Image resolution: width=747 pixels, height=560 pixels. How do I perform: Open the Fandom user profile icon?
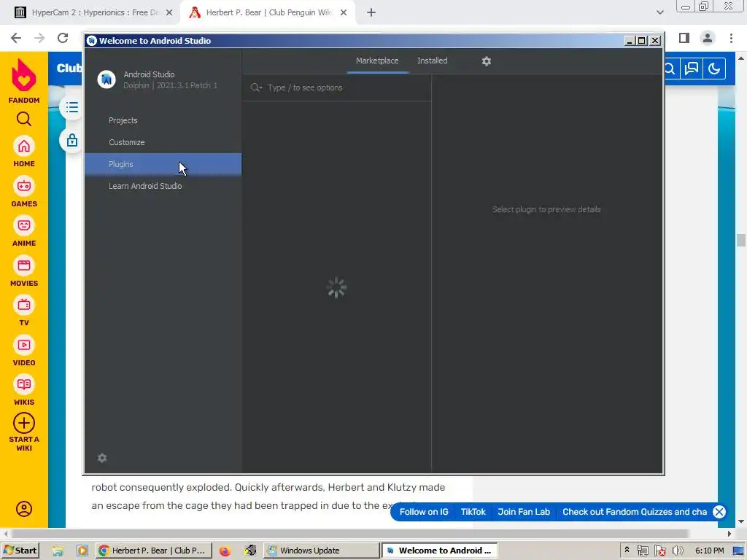click(24, 509)
